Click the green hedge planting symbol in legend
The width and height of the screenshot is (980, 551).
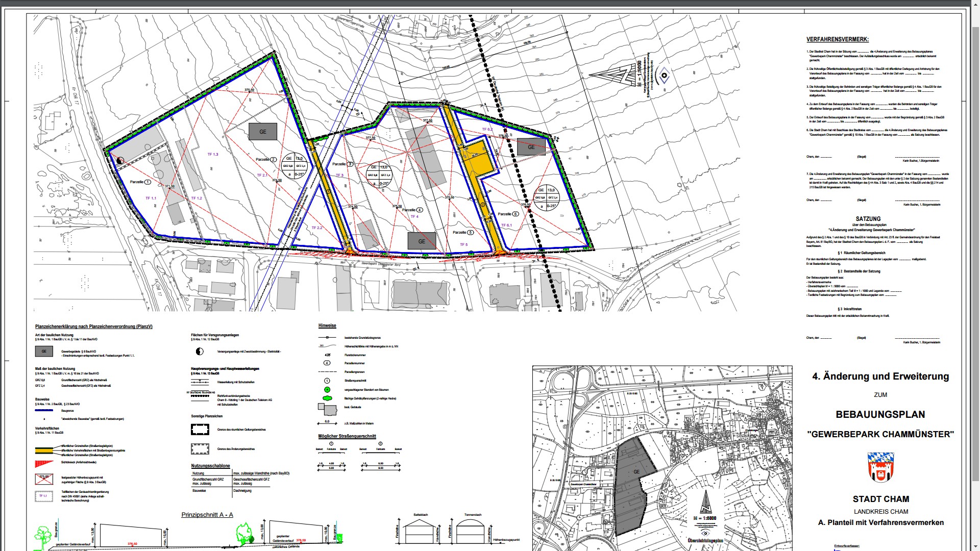(327, 398)
